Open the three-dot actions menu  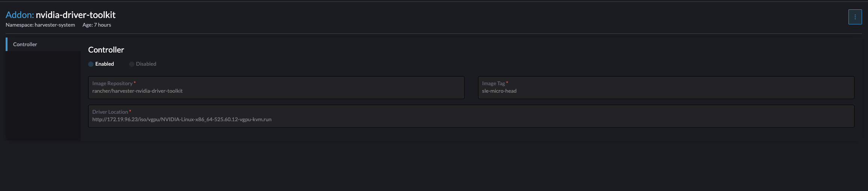(x=855, y=17)
